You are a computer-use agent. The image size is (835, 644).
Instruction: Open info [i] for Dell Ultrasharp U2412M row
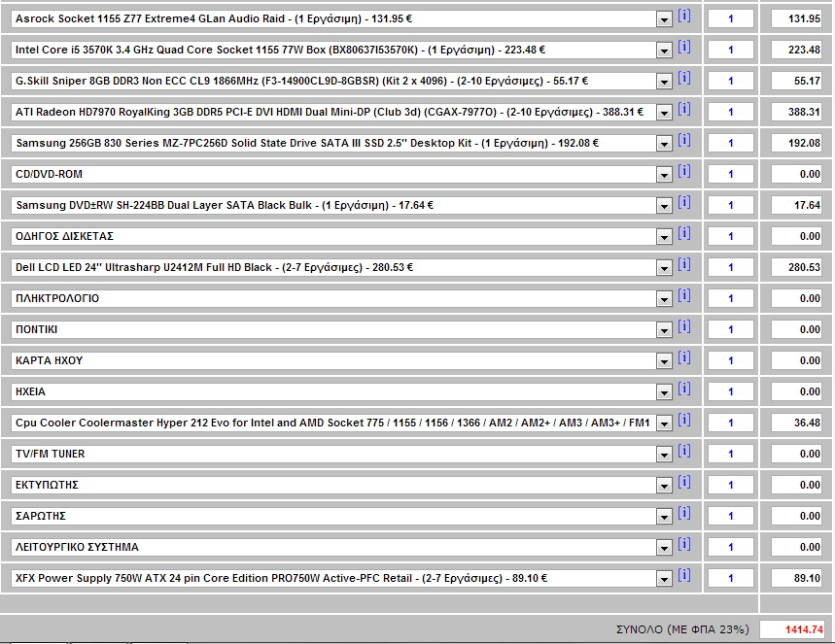tap(684, 264)
